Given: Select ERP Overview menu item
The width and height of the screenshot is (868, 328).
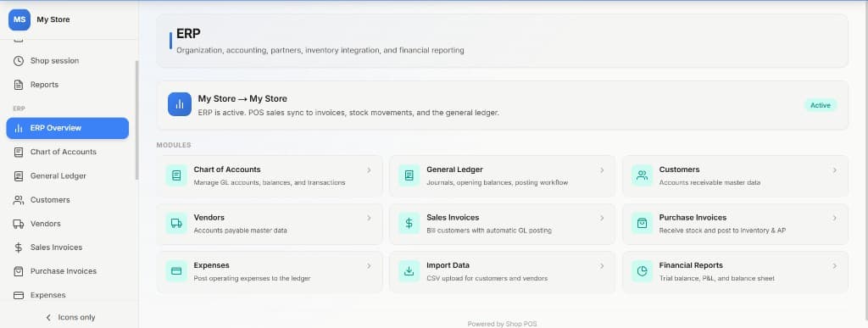Looking at the screenshot, I should (68, 128).
